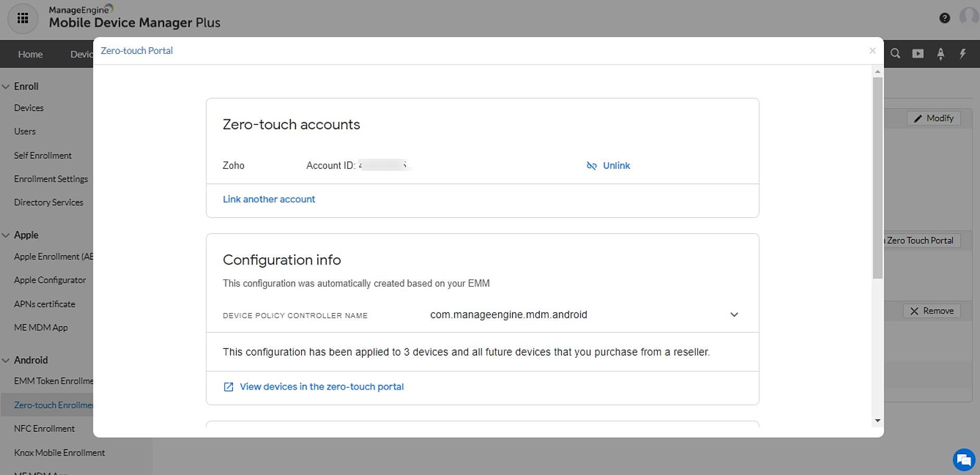Click the Zero-touch accounts heading
The image size is (980, 475).
click(291, 124)
